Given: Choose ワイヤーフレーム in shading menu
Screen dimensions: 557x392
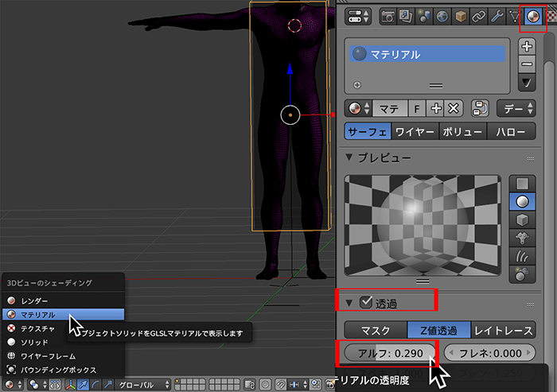Looking at the screenshot, I should pyautogui.click(x=49, y=356).
